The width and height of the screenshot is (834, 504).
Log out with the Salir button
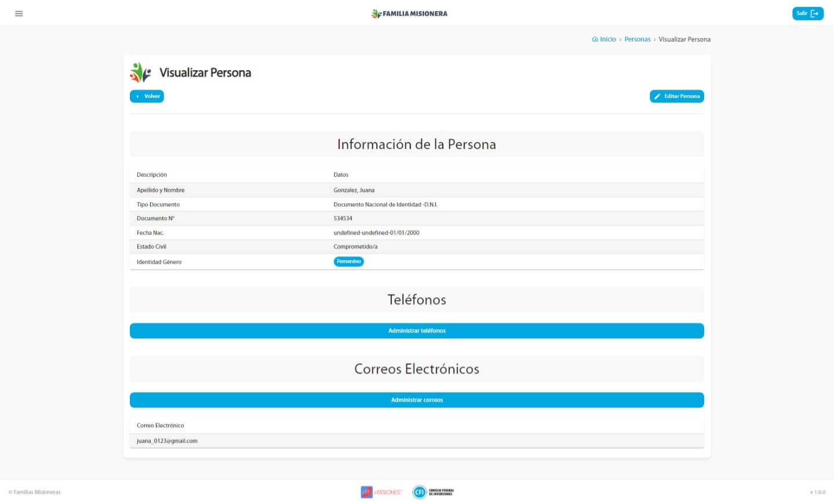(x=807, y=13)
